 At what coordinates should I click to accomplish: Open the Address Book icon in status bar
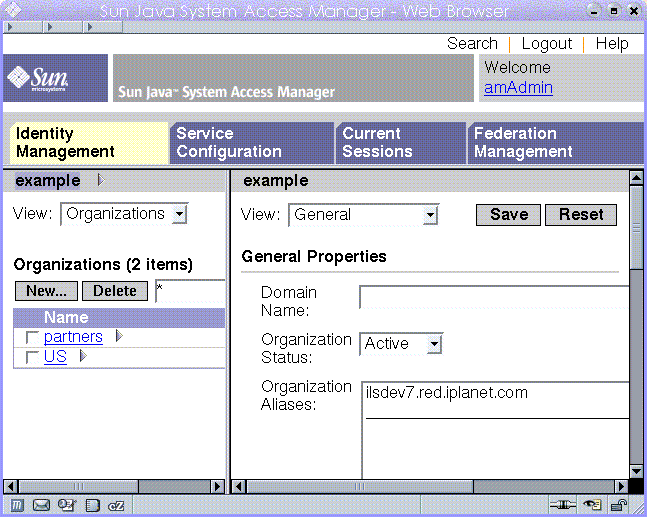(x=92, y=505)
